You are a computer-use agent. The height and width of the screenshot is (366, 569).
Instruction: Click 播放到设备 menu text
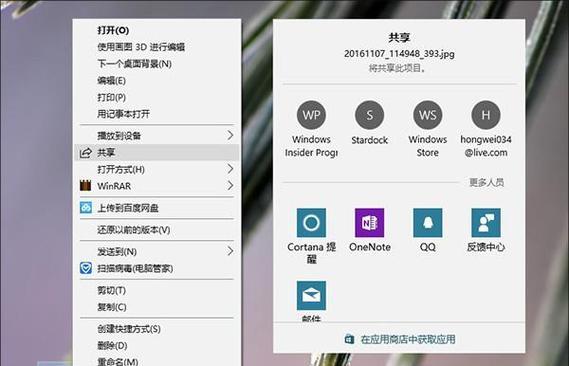tap(119, 136)
